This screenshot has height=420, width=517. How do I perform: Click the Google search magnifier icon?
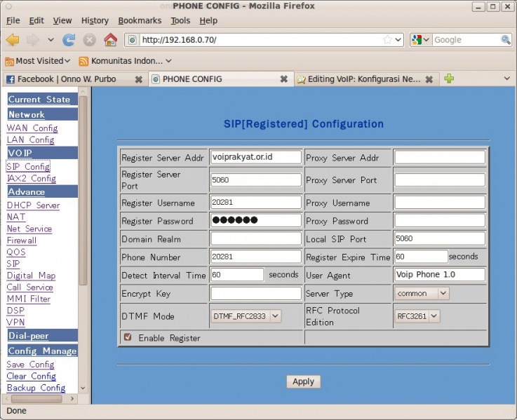(x=506, y=40)
